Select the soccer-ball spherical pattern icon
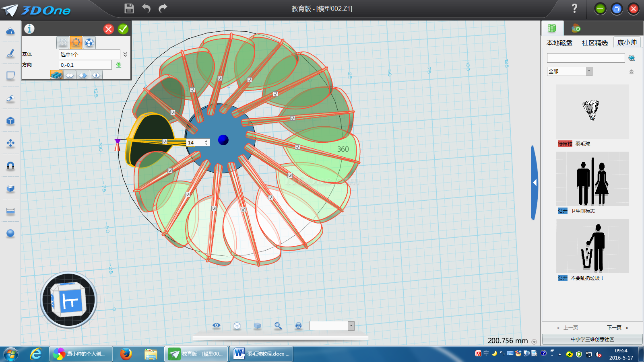This screenshot has width=644, height=362. pyautogui.click(x=89, y=42)
